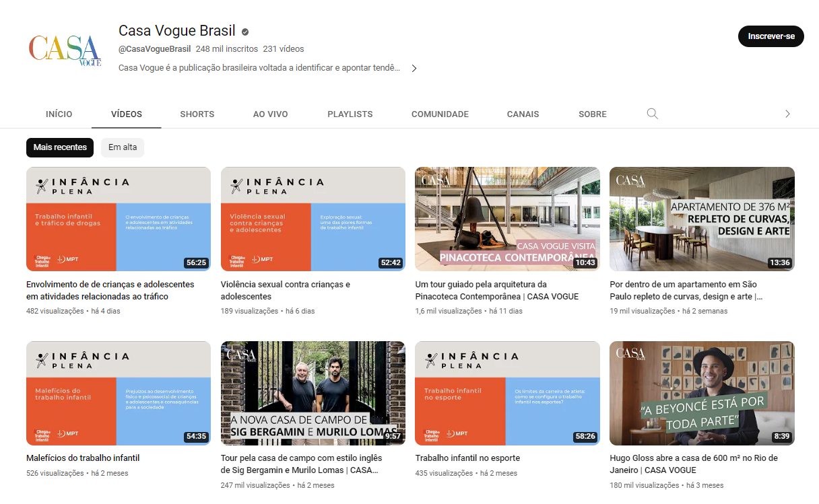Subscribe using the Inscrever-se button
This screenshot has width=819, height=504.
click(x=771, y=36)
